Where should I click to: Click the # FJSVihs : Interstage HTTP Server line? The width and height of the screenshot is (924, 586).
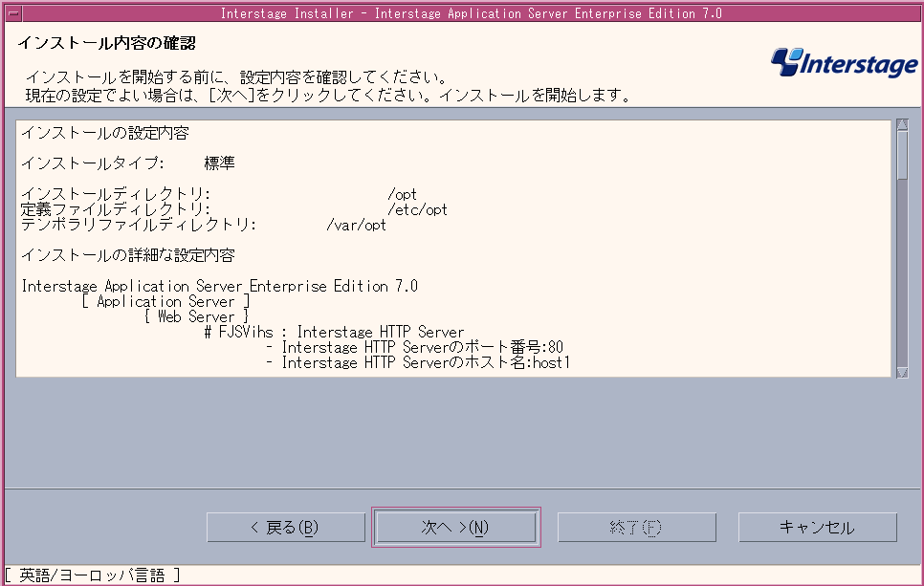point(334,332)
